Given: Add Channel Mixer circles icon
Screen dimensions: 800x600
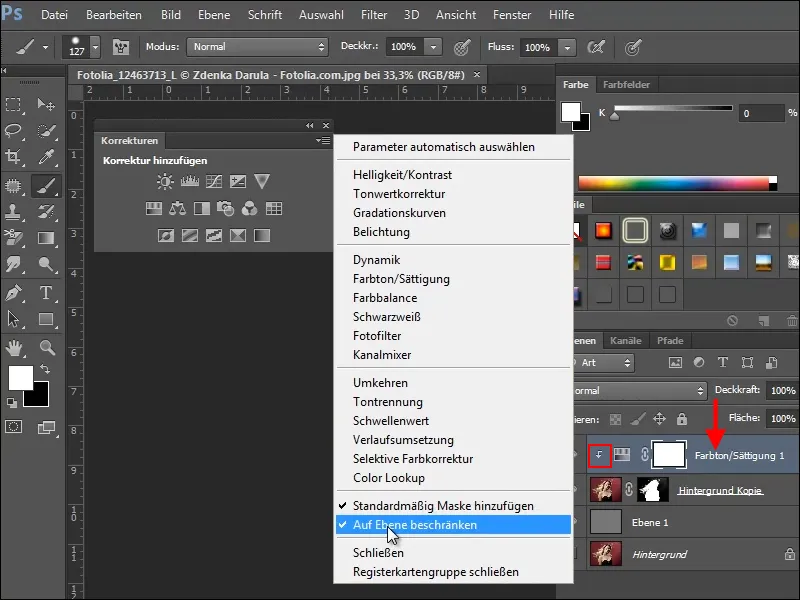Looking at the screenshot, I should 249,208.
